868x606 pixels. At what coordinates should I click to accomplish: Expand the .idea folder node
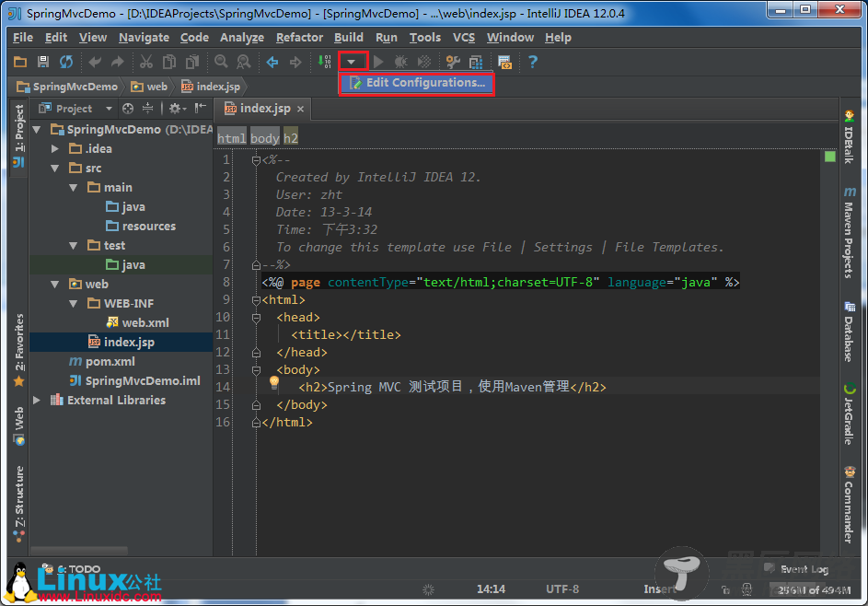tap(55, 148)
